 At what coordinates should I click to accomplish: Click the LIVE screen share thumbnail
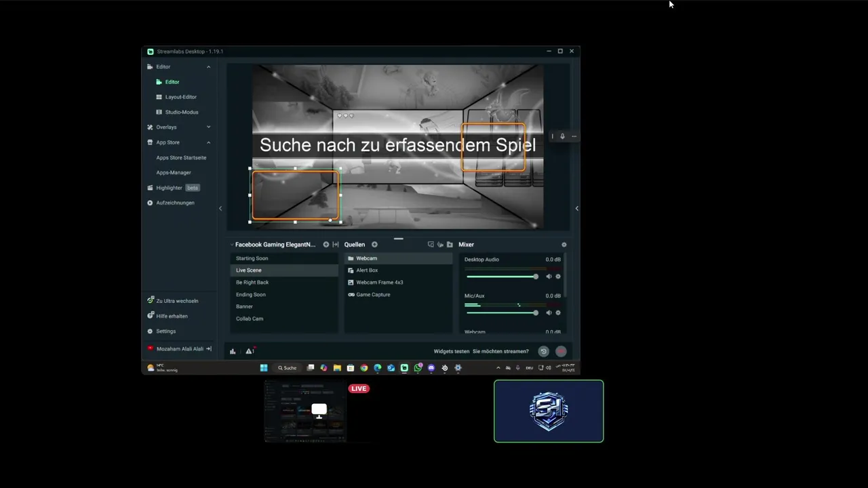tap(305, 411)
